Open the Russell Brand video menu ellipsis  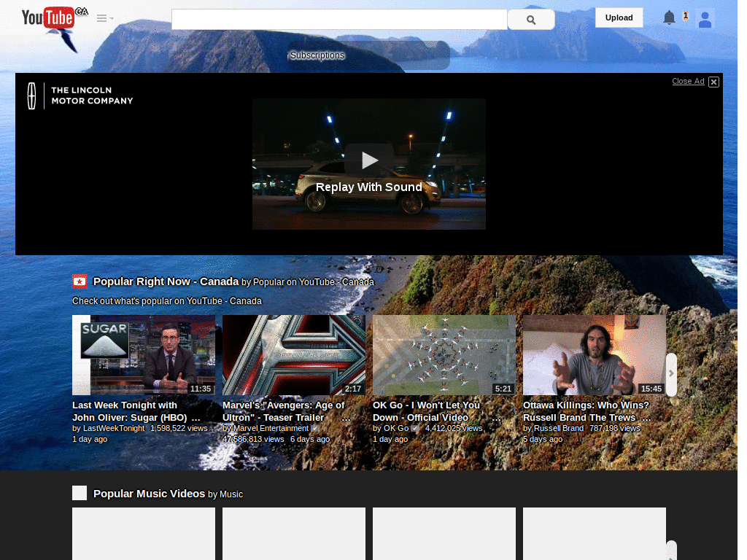pos(646,418)
